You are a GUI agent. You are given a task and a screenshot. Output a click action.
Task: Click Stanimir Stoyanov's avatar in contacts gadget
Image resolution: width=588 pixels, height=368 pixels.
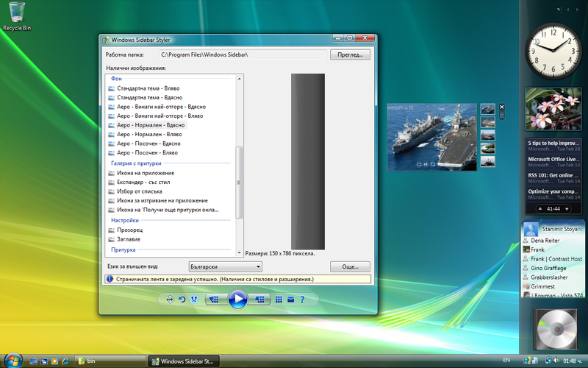click(x=531, y=229)
